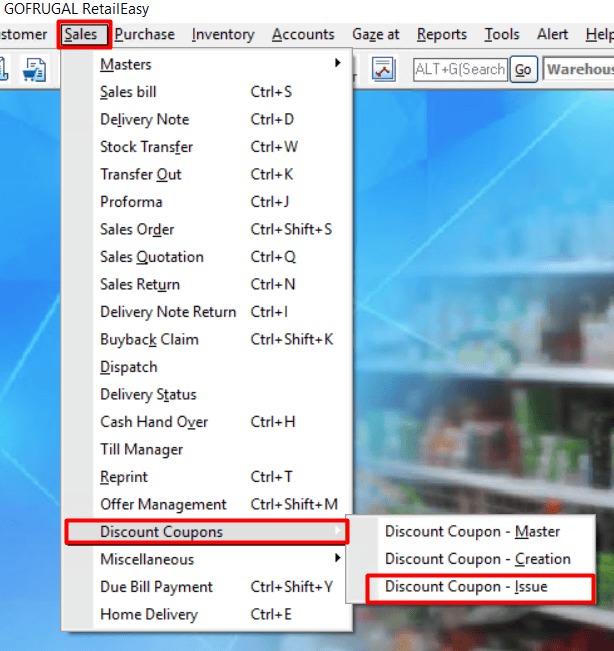This screenshot has width=614, height=651.
Task: Open the Tools menu
Action: [501, 34]
